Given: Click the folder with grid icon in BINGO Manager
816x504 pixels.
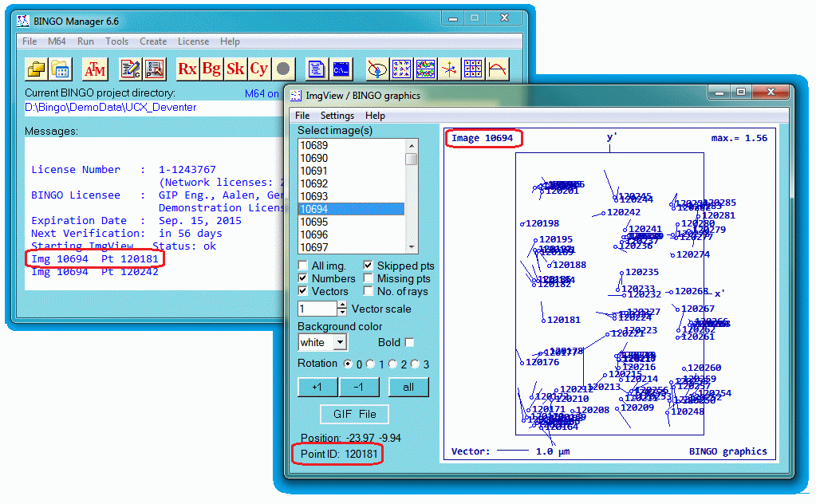Looking at the screenshot, I should [x=60, y=69].
